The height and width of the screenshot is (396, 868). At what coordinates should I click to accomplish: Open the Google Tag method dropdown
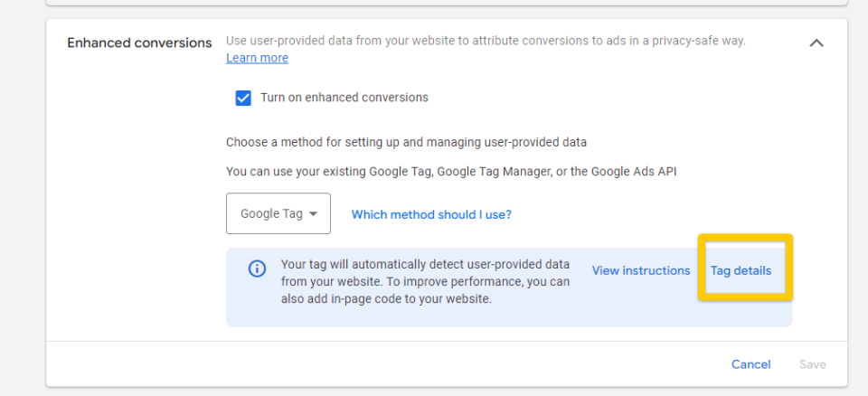(x=278, y=213)
